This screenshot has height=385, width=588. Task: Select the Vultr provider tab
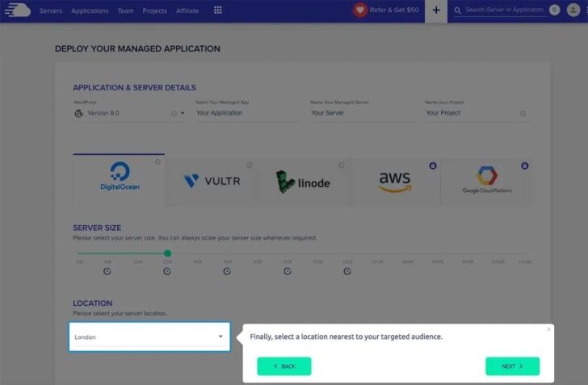[x=212, y=182]
